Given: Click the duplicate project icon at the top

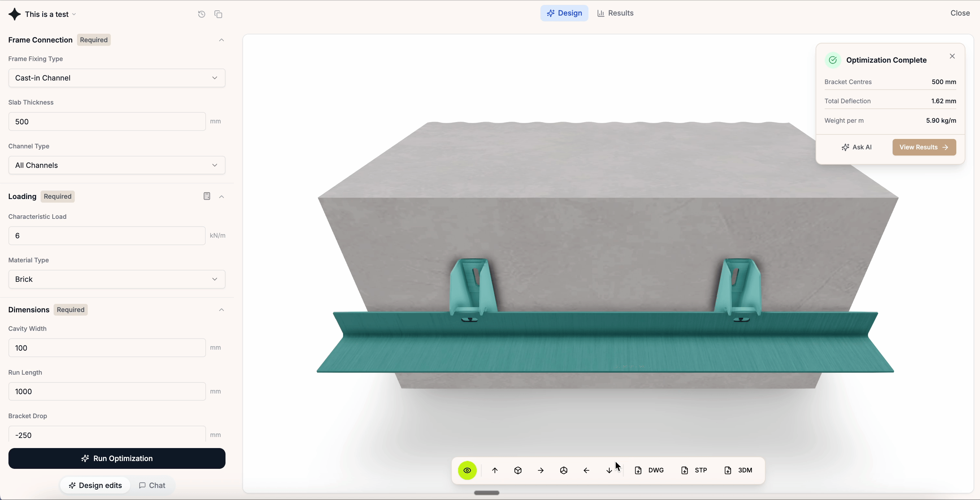Looking at the screenshot, I should (219, 14).
